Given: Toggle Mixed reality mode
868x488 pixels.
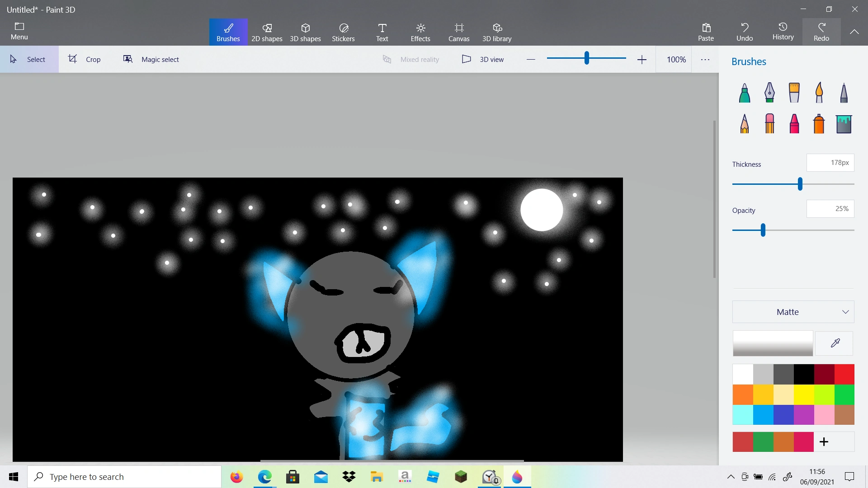Looking at the screenshot, I should point(411,59).
